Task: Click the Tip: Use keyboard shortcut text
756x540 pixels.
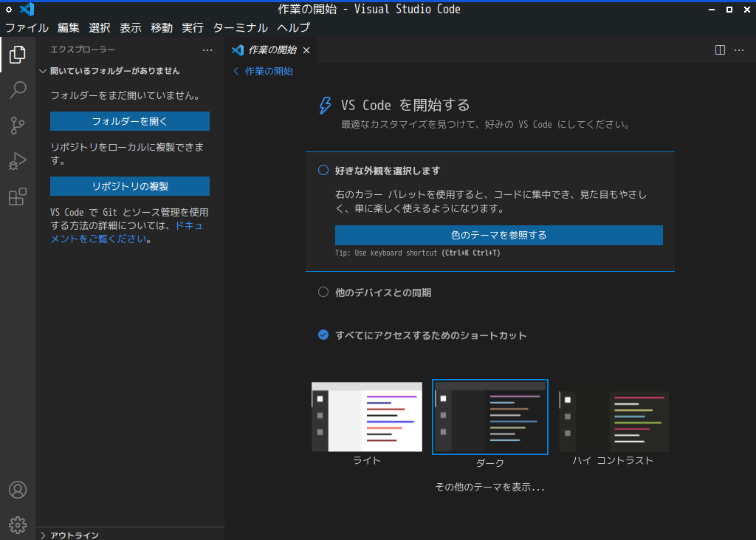Action: [418, 253]
